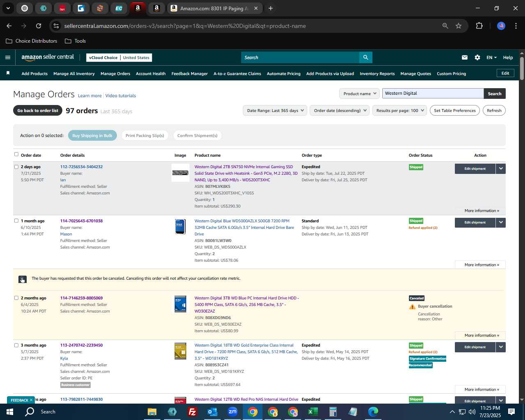Open A-to-z Guarantee Claims

[237, 74]
